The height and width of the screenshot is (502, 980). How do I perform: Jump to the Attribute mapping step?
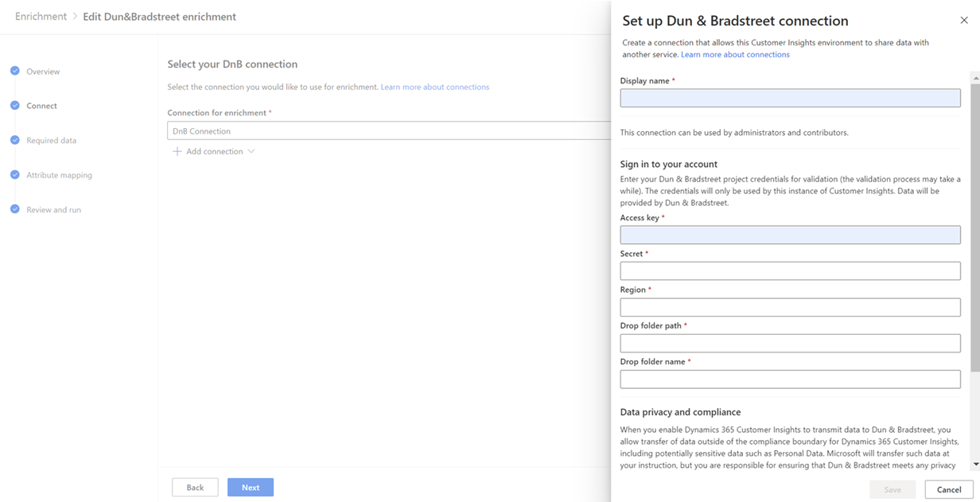point(59,175)
